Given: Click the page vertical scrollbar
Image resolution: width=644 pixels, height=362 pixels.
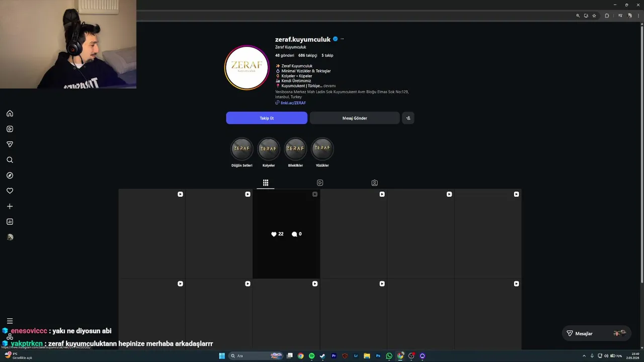Looking at the screenshot, I should coord(641,153).
